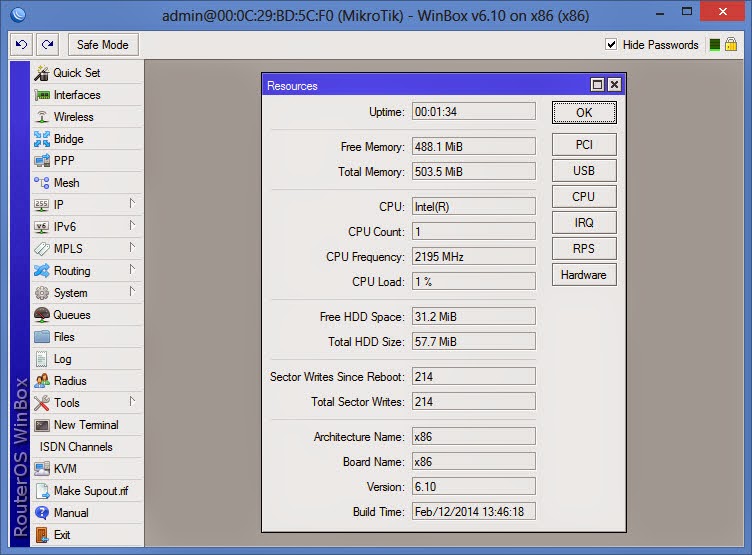Click the Tools wrench icon
Screen dimensions: 752x555
pos(42,403)
